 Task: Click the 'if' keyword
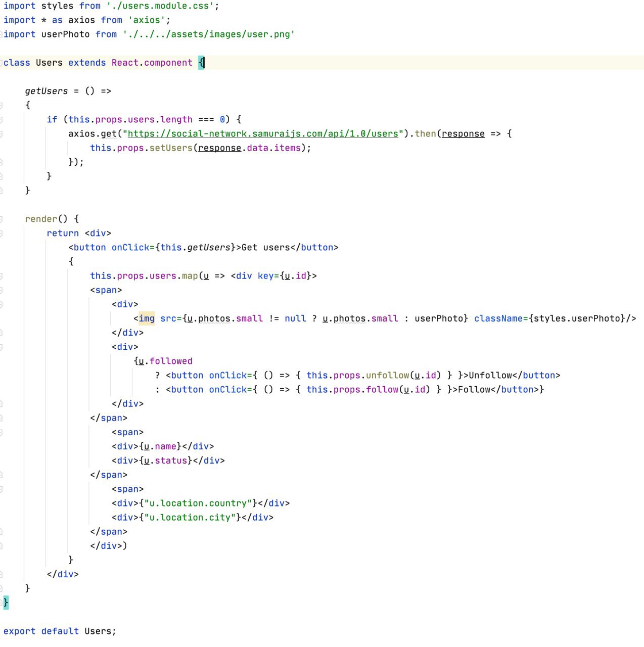point(52,119)
